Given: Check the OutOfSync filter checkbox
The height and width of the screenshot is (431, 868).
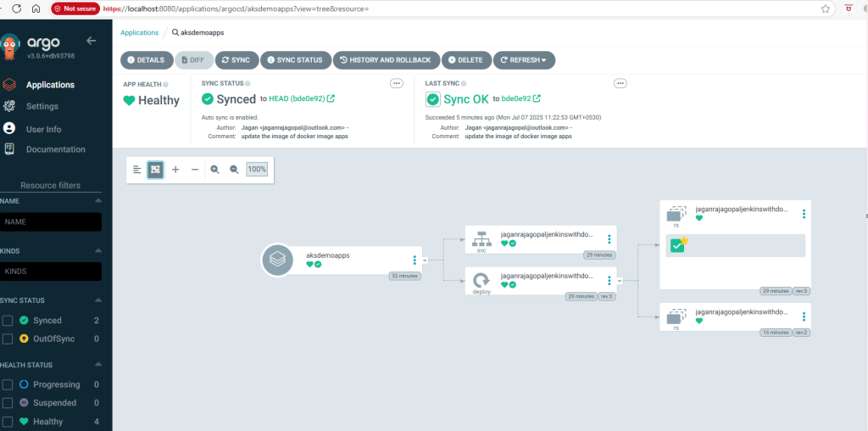Looking at the screenshot, I should click(x=7, y=339).
